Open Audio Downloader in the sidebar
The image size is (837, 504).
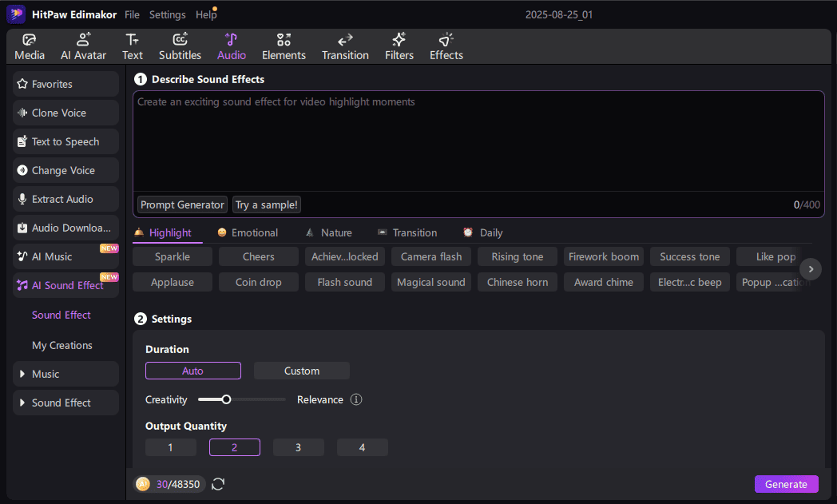(x=65, y=228)
